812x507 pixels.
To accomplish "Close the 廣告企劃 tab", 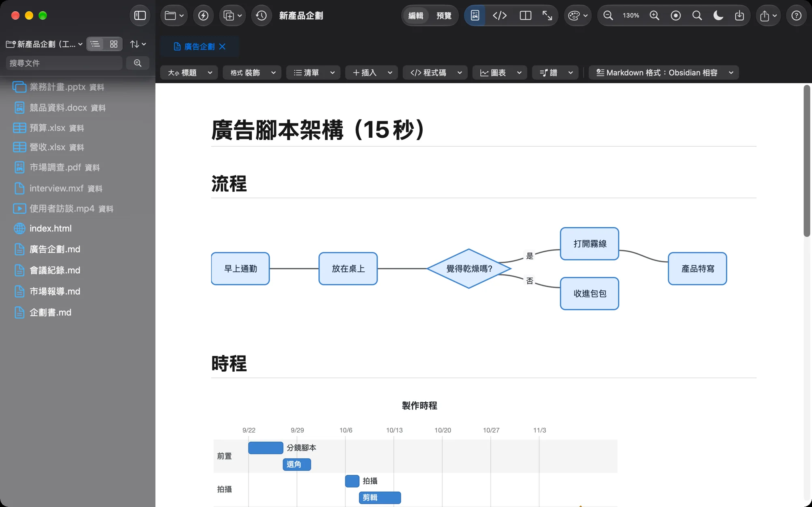I will [222, 46].
